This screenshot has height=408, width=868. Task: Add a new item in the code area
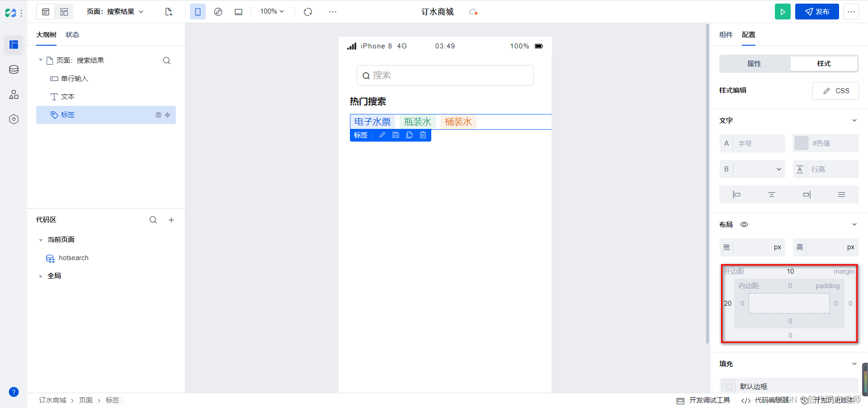[x=171, y=220]
